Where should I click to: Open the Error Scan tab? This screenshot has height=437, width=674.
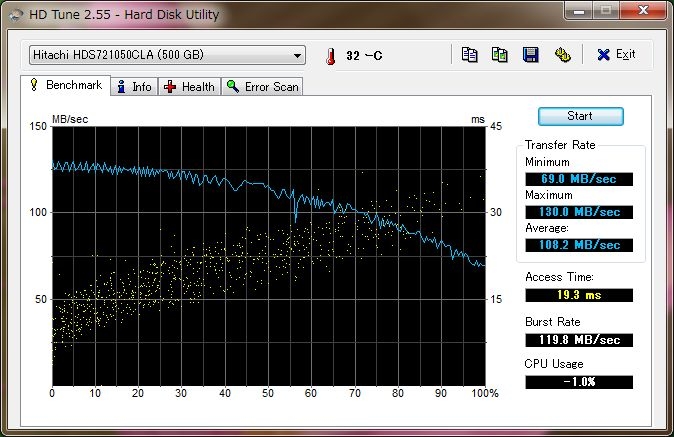pos(262,87)
